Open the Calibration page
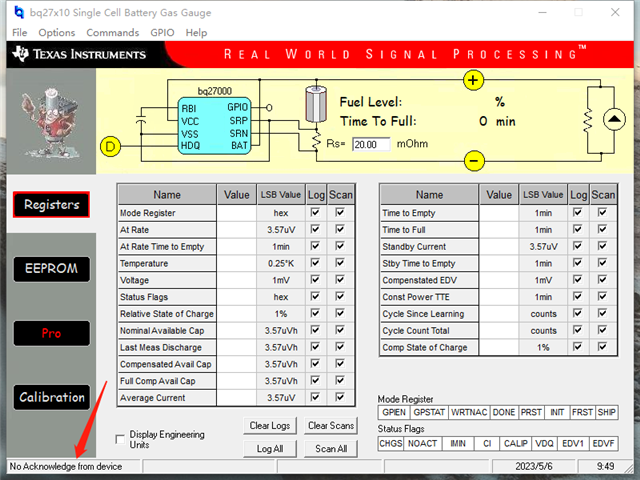640x480 pixels. (x=51, y=397)
